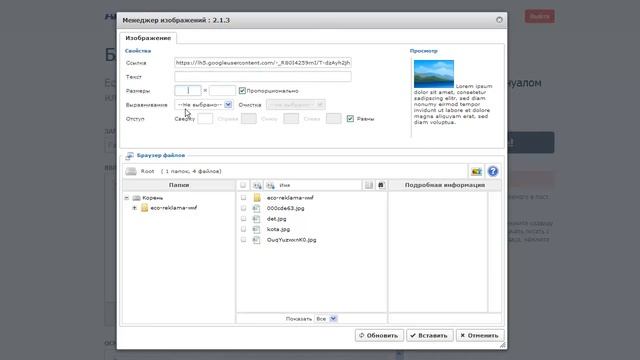
Task: Click the dialog resize grip corner
Action: click(x=503, y=345)
